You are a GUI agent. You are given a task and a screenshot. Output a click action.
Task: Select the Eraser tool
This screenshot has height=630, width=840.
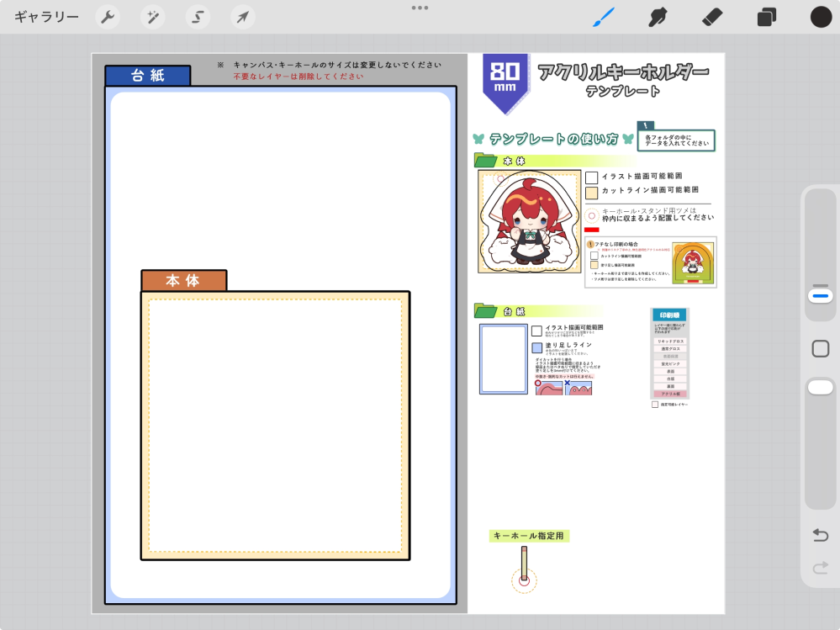pyautogui.click(x=712, y=17)
